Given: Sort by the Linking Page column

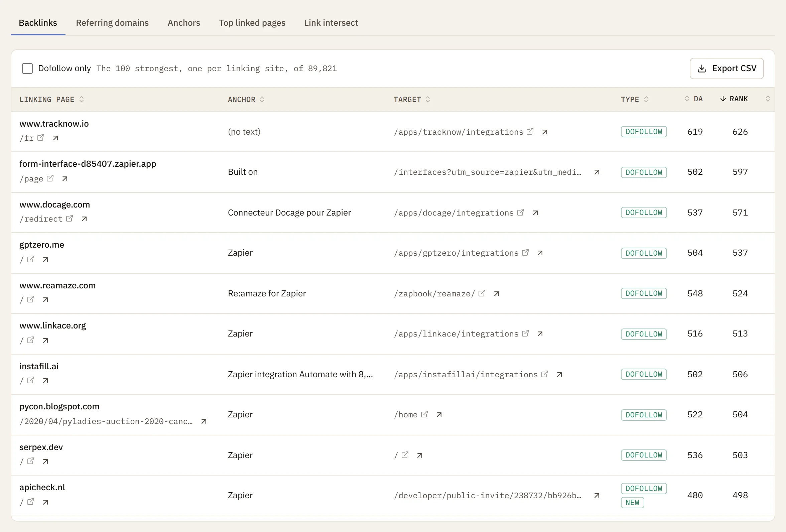Looking at the screenshot, I should coord(51,100).
